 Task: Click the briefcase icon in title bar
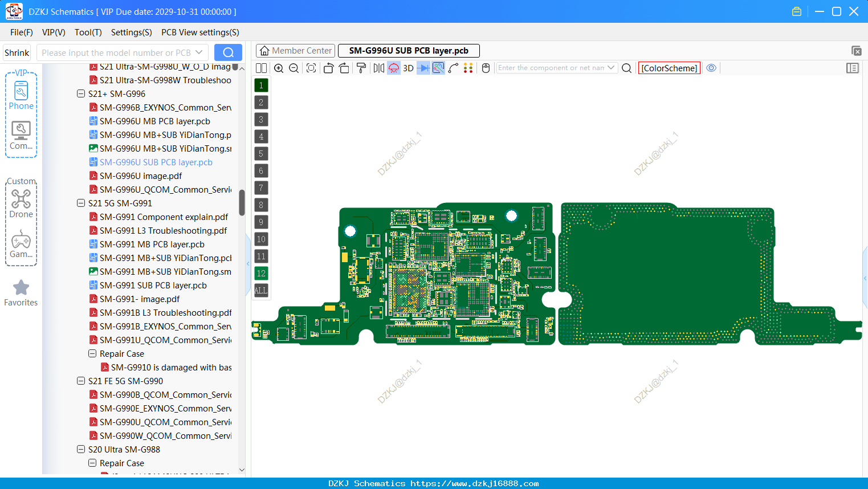(x=797, y=11)
